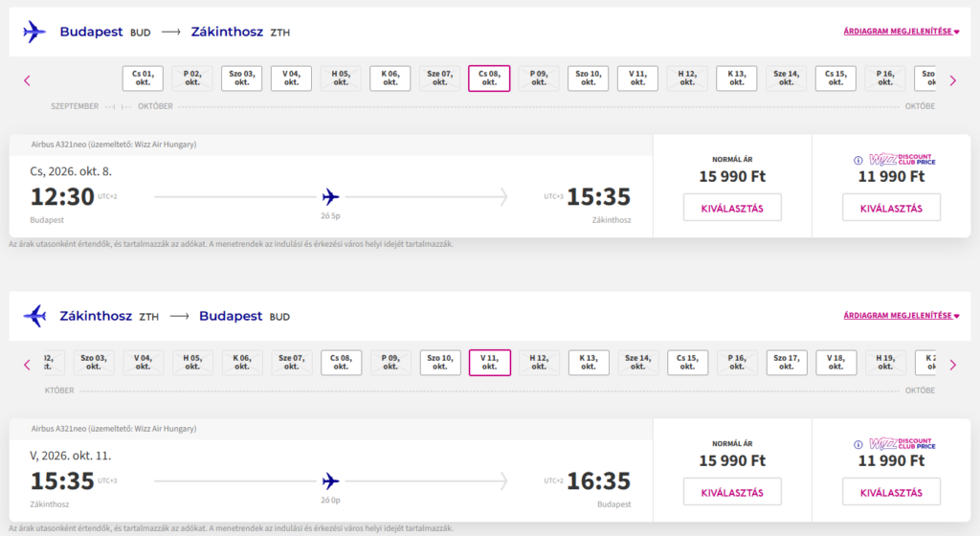Click the plane icon in Budapest–Zákinthosz header
The height and width of the screenshot is (536, 980).
(34, 32)
